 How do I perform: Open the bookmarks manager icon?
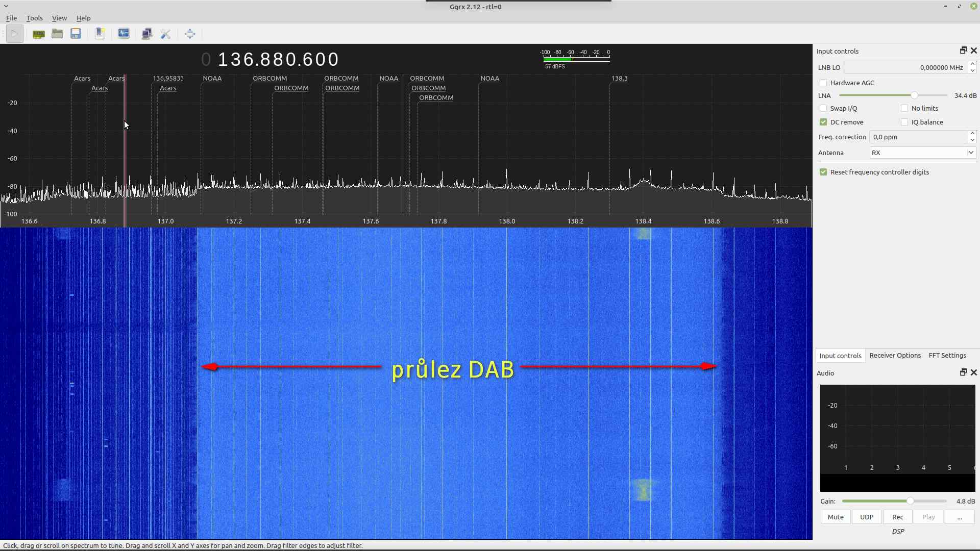(x=100, y=34)
